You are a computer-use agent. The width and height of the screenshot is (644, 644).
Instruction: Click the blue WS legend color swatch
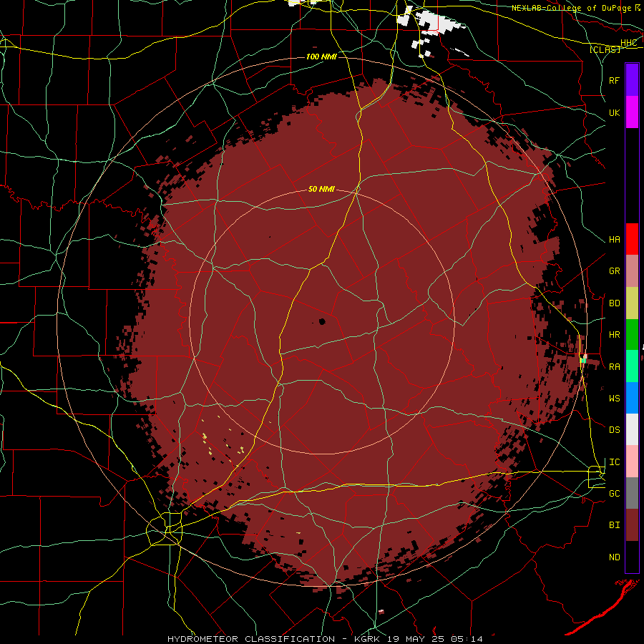(x=632, y=398)
